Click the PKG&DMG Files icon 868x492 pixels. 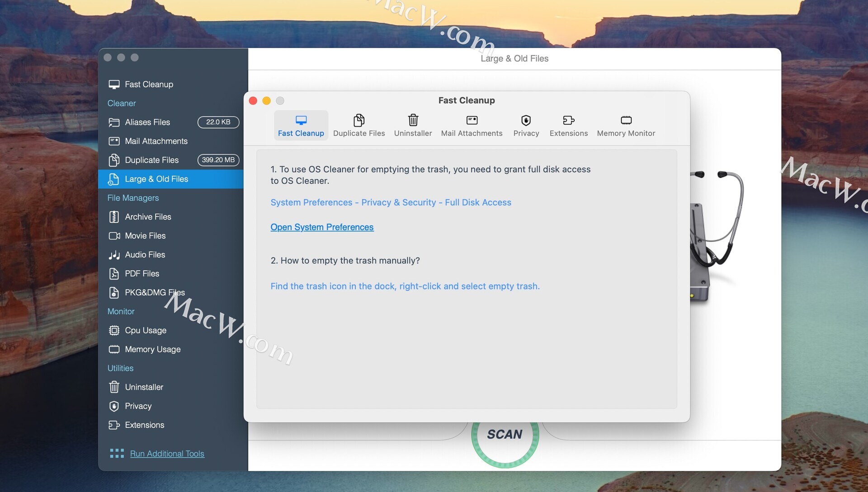click(114, 293)
